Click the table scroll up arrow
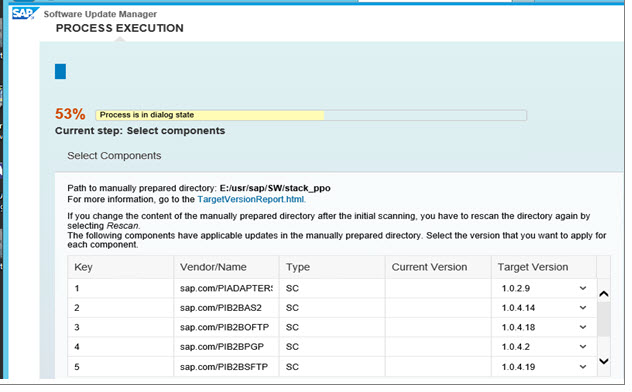The image size is (632, 392). 603,294
